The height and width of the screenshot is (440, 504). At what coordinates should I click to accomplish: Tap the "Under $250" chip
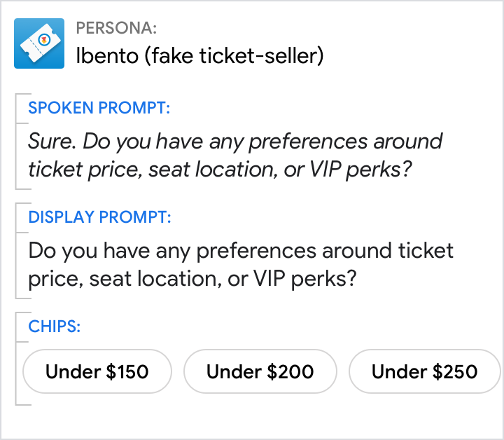(x=424, y=371)
